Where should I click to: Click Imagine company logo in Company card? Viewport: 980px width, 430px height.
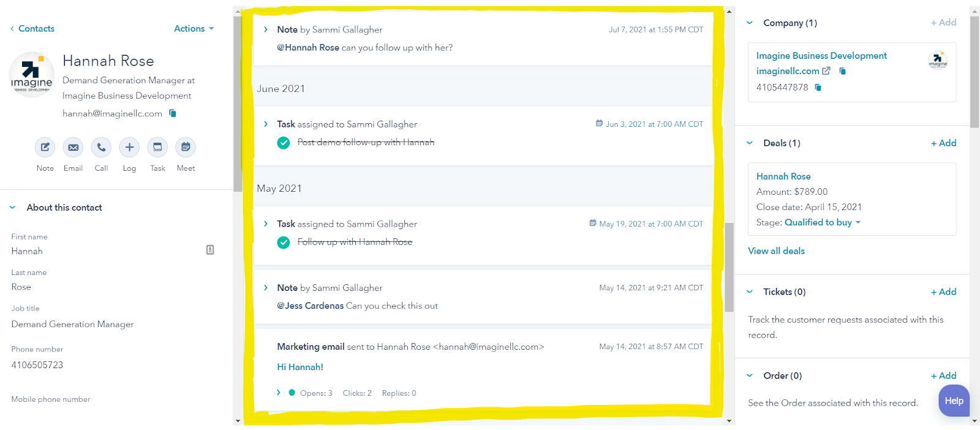click(x=938, y=60)
